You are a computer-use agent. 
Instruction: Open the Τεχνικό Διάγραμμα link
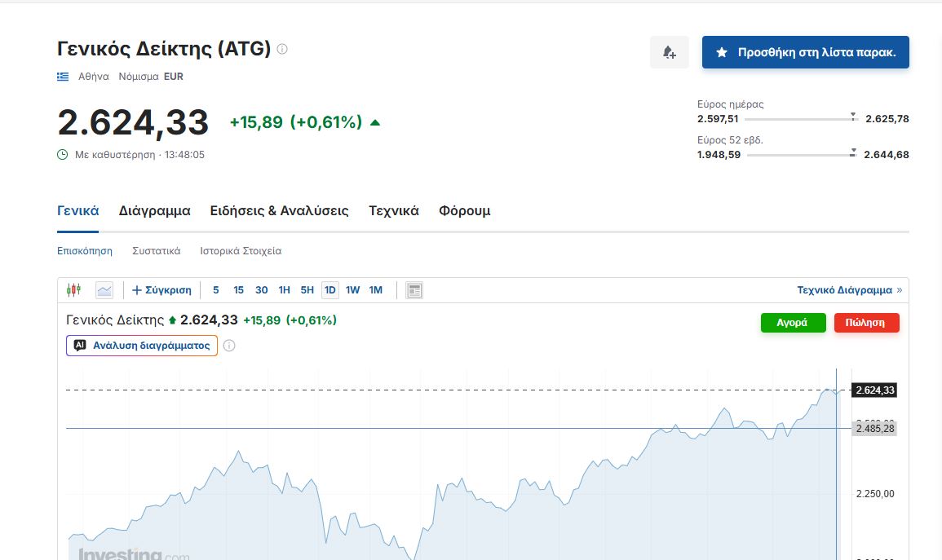pos(850,290)
